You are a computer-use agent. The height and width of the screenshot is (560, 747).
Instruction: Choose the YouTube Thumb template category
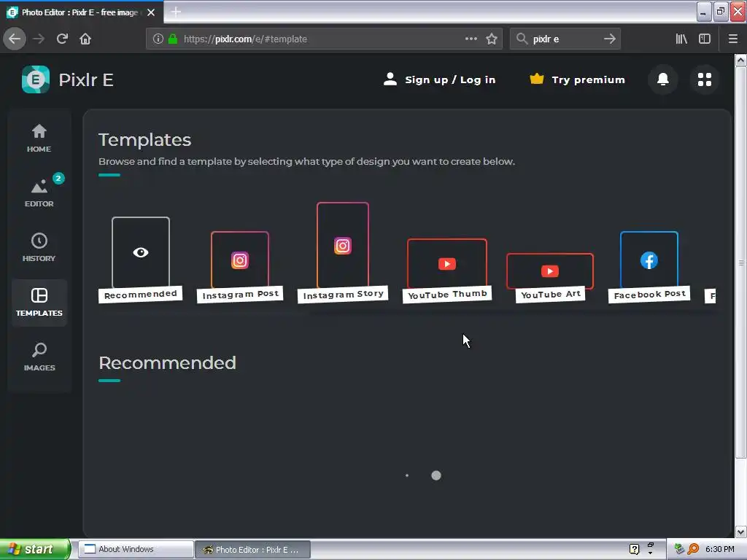coord(447,271)
